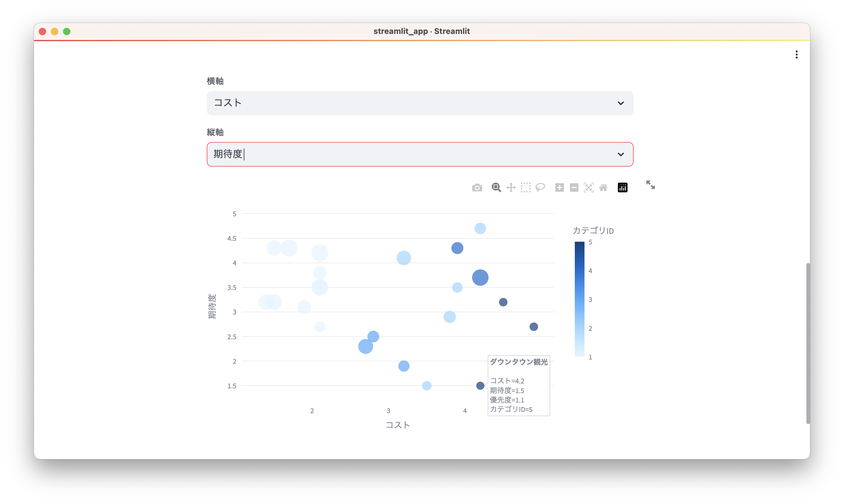Viewport: 844px width, 504px height.
Task: Reset axes with the home icon
Action: (x=603, y=187)
